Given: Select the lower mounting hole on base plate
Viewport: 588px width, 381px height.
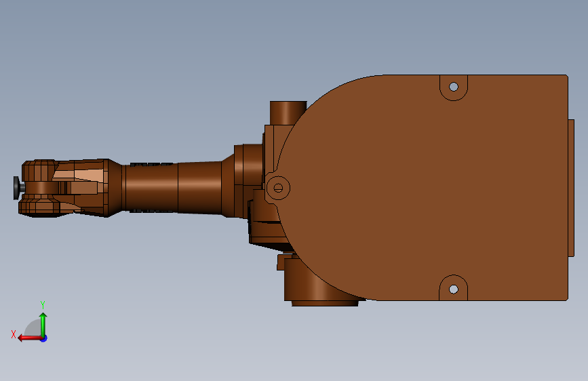Looking at the screenshot, I should click(453, 289).
